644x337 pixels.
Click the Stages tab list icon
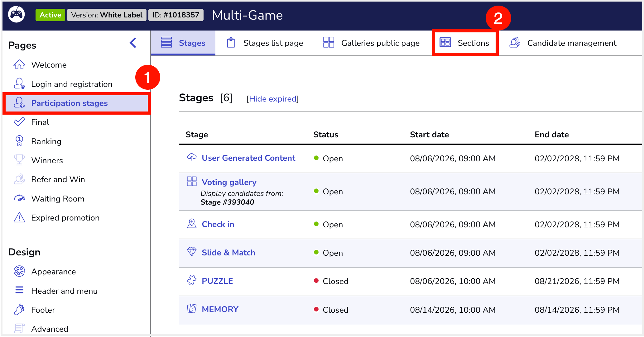tap(166, 42)
